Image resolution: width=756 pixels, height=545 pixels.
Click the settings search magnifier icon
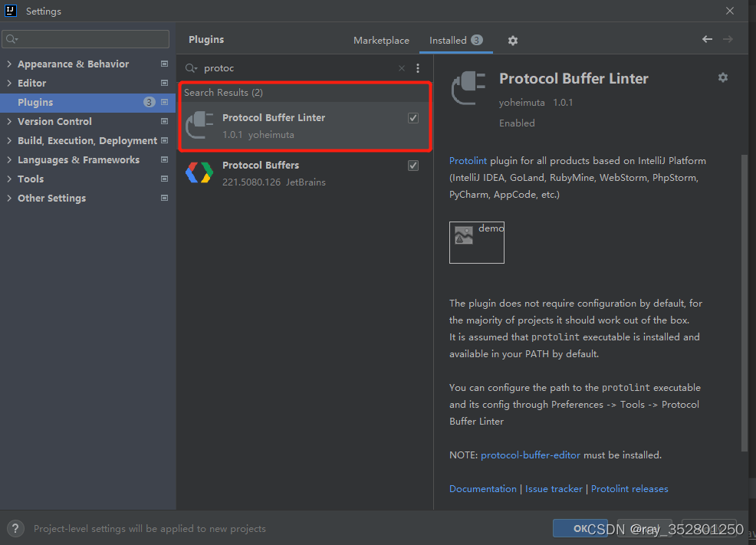coord(12,39)
